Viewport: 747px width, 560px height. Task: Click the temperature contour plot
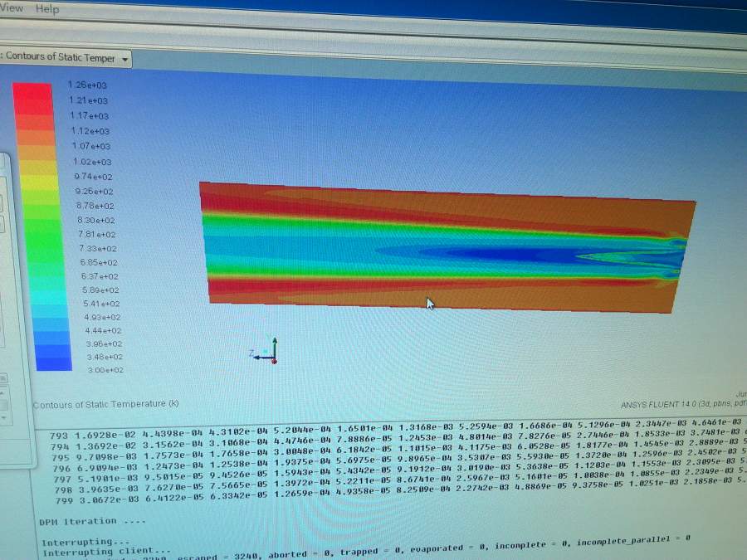[447, 247]
